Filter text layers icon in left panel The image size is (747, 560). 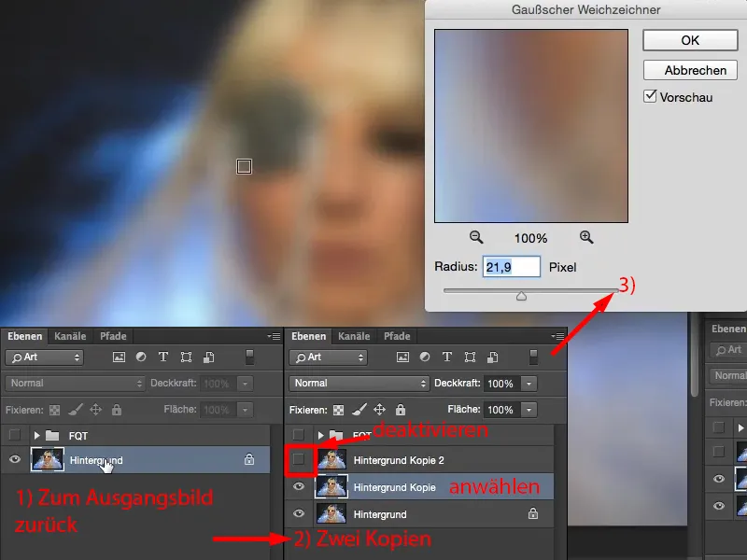tap(162, 357)
